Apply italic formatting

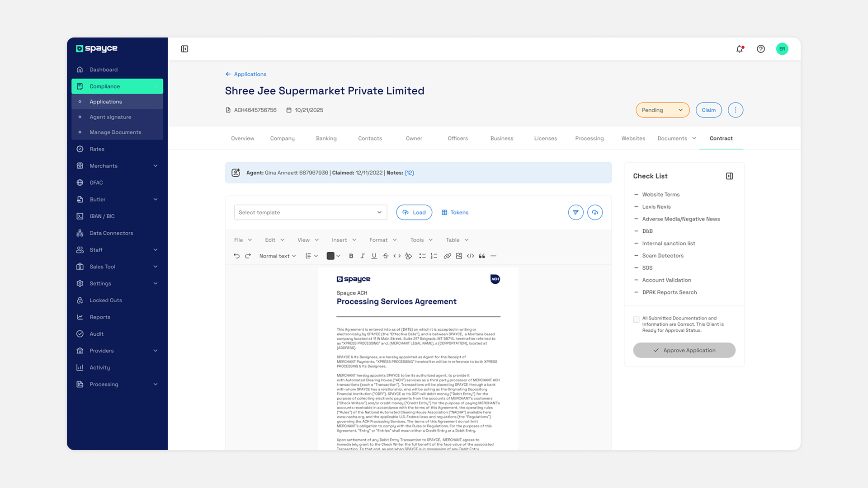(363, 256)
